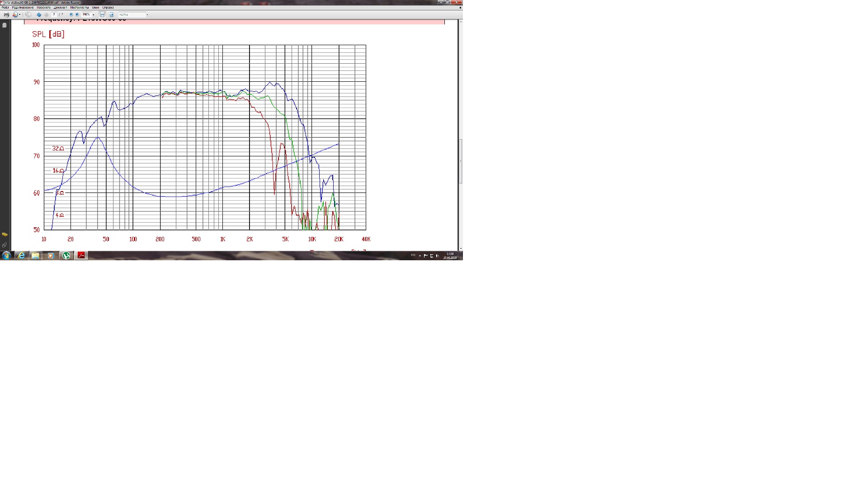Expand the zoom percentage dropdown
Screen dimensions: 868x488
[93, 15]
